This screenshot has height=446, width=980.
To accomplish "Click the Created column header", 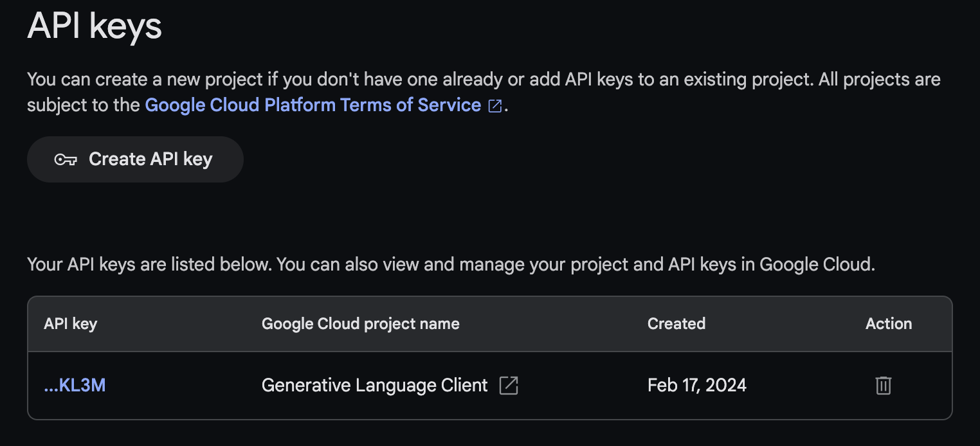I will [676, 324].
